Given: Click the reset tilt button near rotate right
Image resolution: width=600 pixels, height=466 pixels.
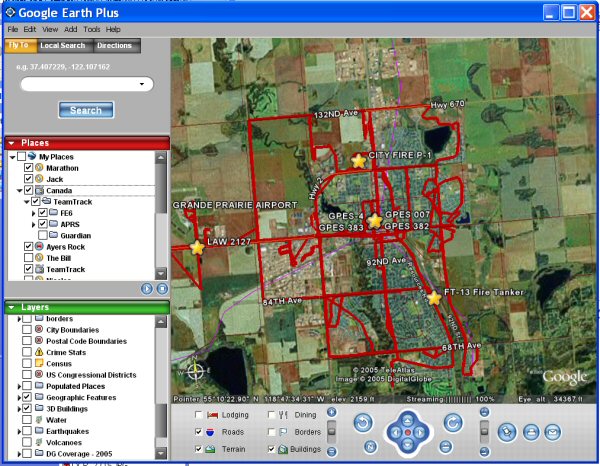Looking at the screenshot, I should tap(445, 446).
